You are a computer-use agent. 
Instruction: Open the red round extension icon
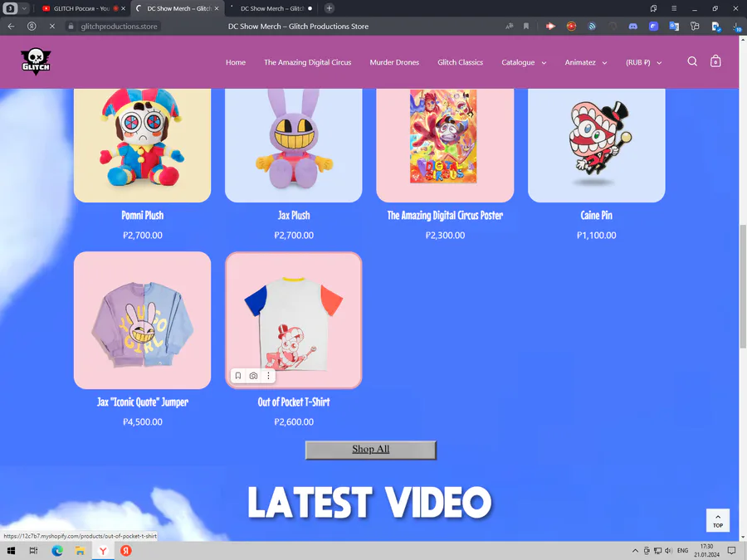point(571,27)
